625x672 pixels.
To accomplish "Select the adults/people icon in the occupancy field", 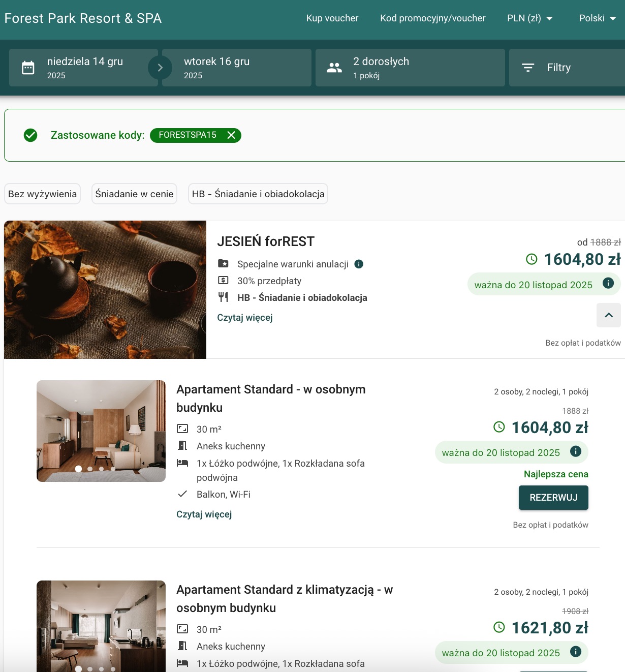I will [x=334, y=67].
